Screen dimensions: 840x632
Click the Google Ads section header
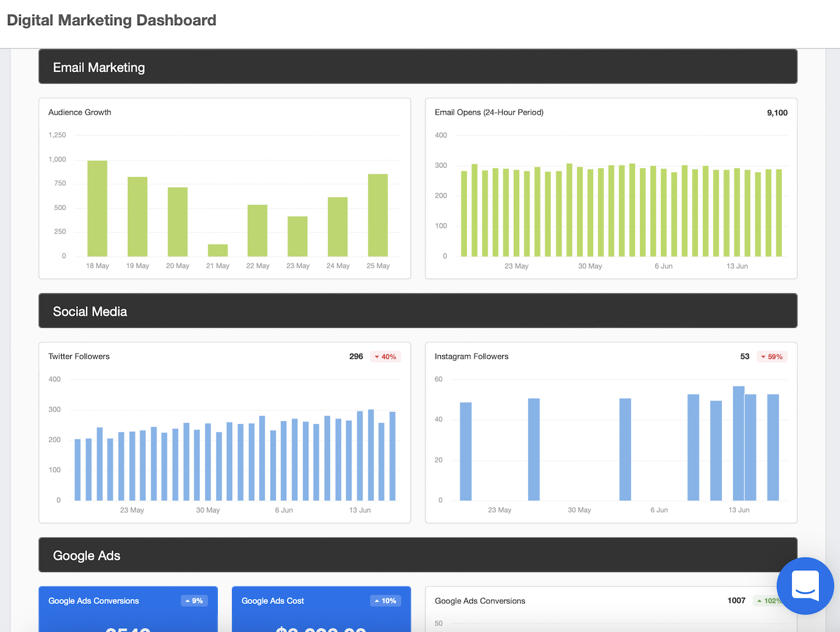click(x=418, y=555)
